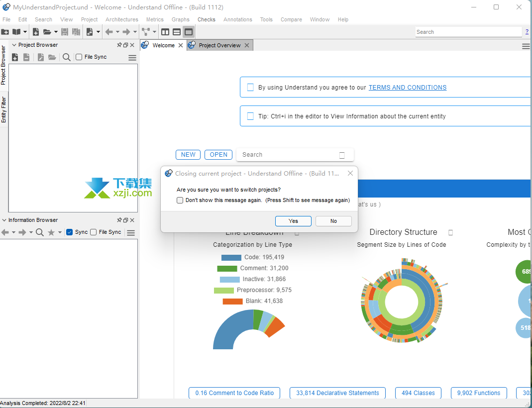Open graph nodes icon dropdown arrow

[154, 32]
